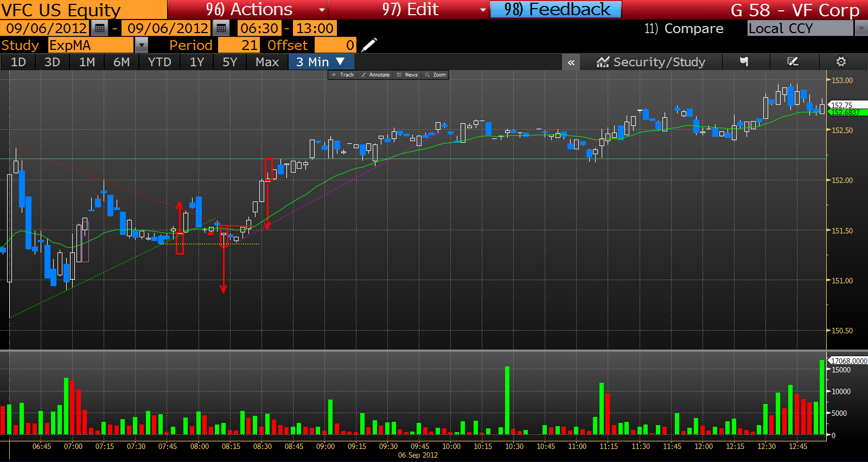Select the 1Y range tab

point(197,62)
